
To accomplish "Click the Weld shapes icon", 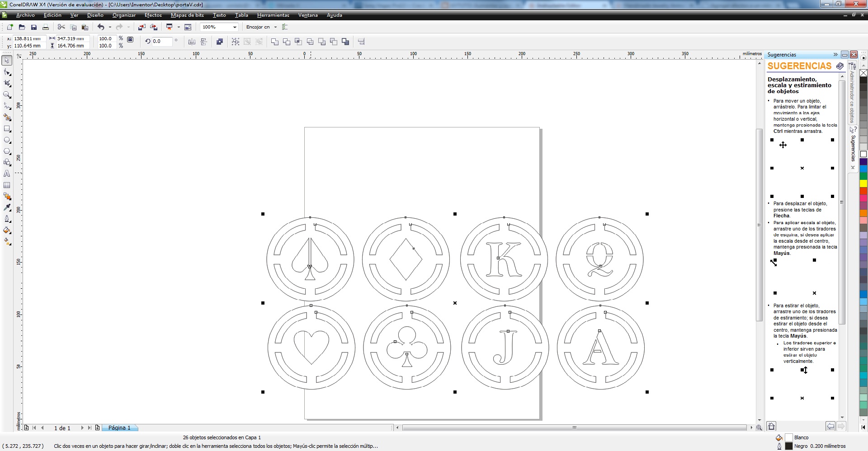I will 275,42.
